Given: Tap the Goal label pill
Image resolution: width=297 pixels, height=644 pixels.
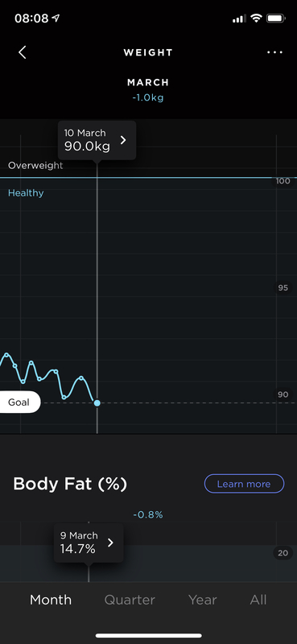Looking at the screenshot, I should click(x=19, y=402).
